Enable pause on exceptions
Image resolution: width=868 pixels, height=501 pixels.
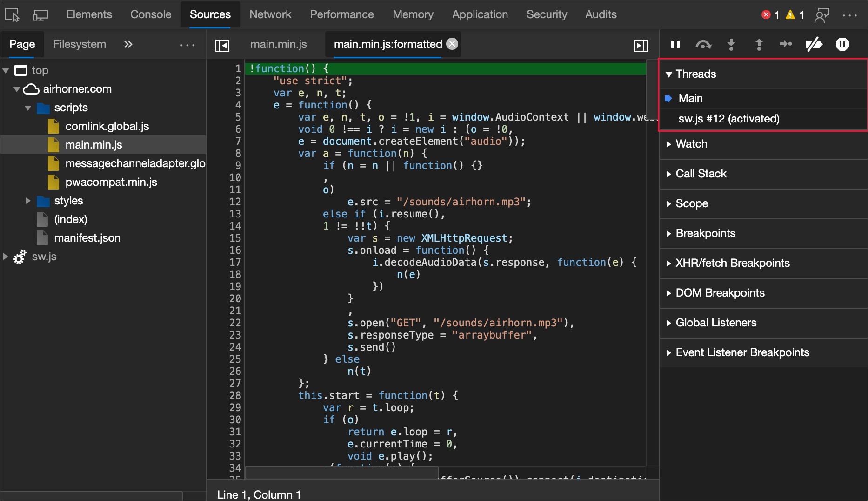(842, 44)
